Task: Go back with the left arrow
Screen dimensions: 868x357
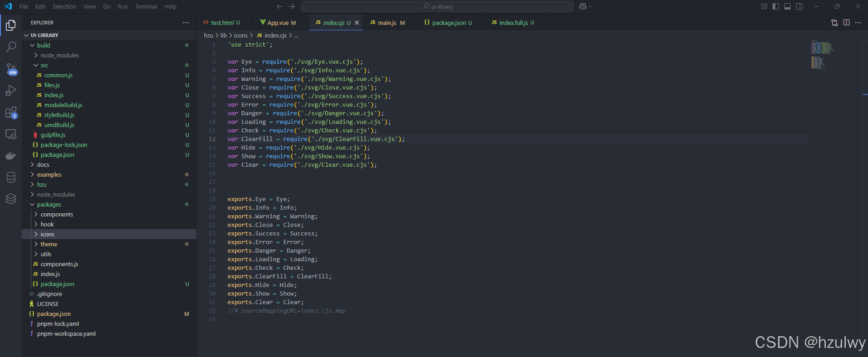Action: pos(280,6)
